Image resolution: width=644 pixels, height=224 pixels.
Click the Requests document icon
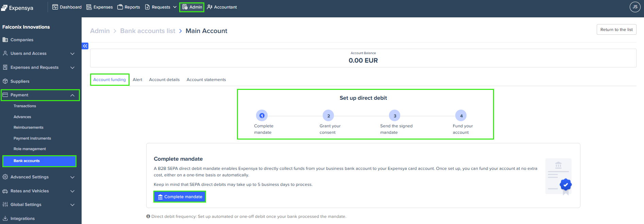pos(147,7)
